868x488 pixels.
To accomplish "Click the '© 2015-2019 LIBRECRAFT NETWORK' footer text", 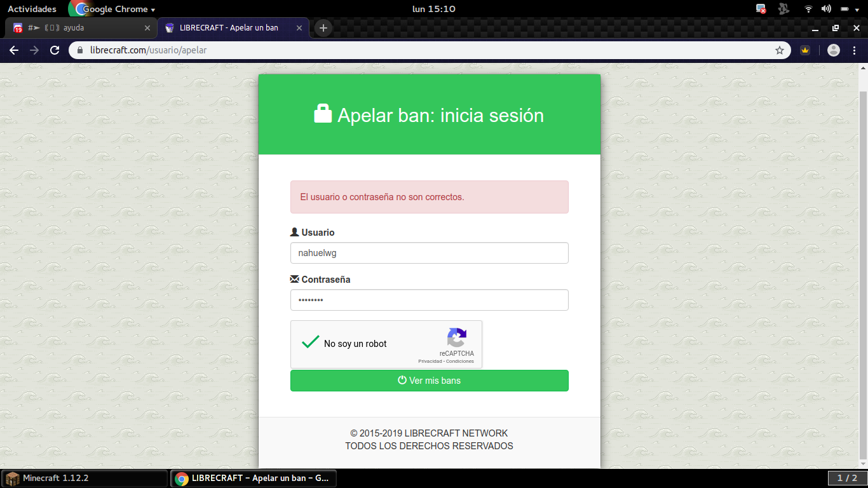I will coord(429,433).
